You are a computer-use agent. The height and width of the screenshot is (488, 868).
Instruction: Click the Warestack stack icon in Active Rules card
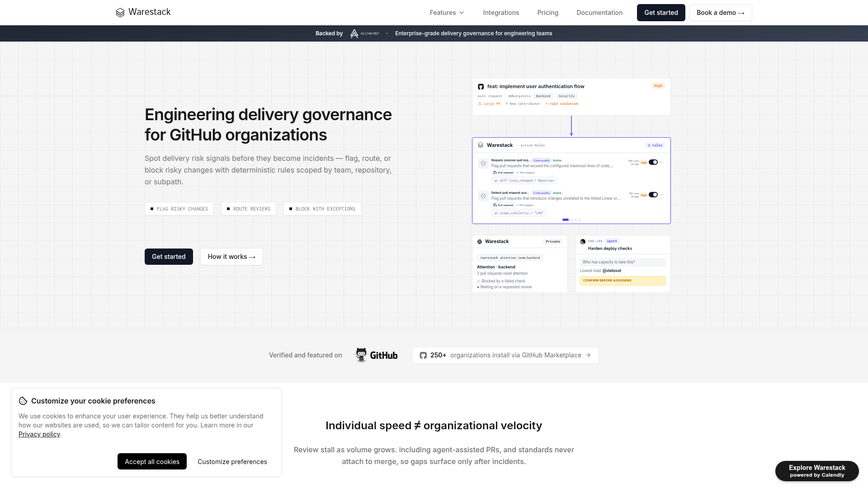click(x=481, y=145)
